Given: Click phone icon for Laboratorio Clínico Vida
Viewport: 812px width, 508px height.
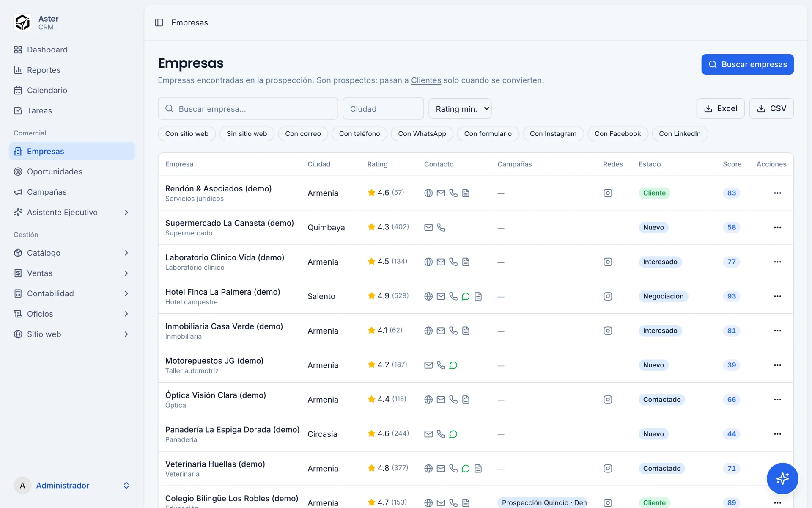Looking at the screenshot, I should tap(453, 262).
